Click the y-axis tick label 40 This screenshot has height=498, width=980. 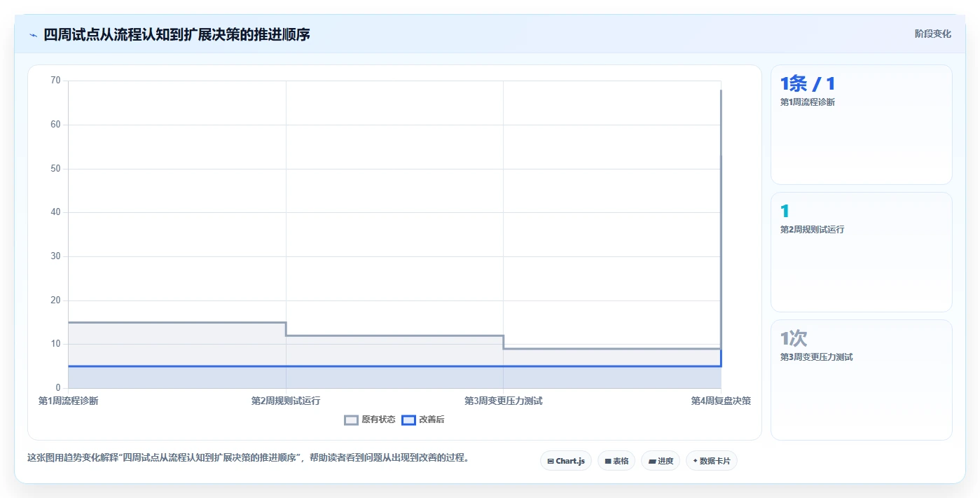point(56,212)
